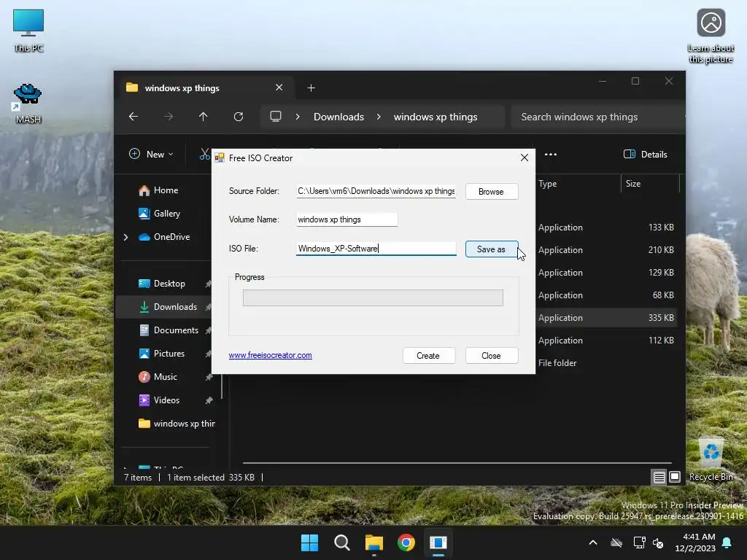Image resolution: width=747 pixels, height=560 pixels.
Task: Open Gallery in navigation pane
Action: pyautogui.click(x=159, y=214)
